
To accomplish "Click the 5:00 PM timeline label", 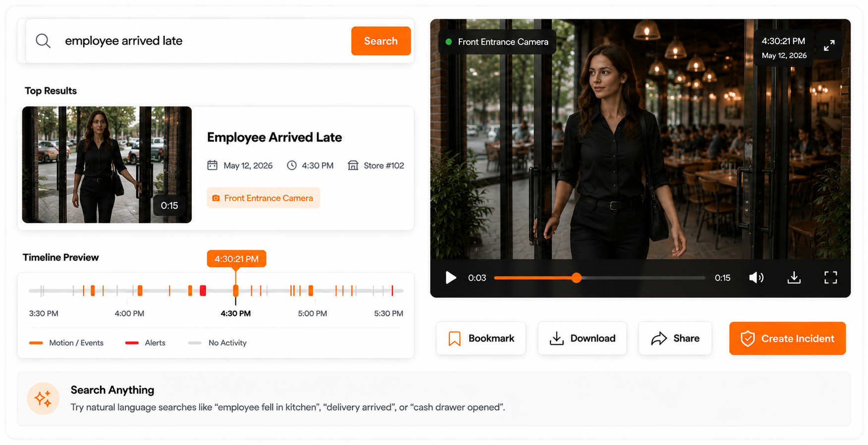I will coord(312,313).
